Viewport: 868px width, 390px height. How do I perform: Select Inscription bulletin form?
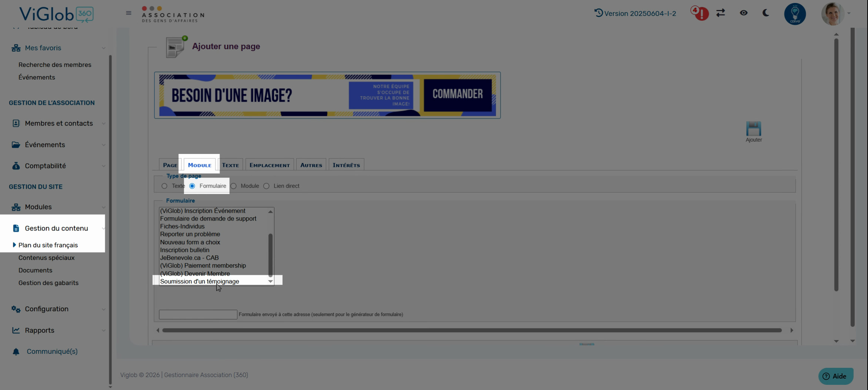pyautogui.click(x=184, y=250)
